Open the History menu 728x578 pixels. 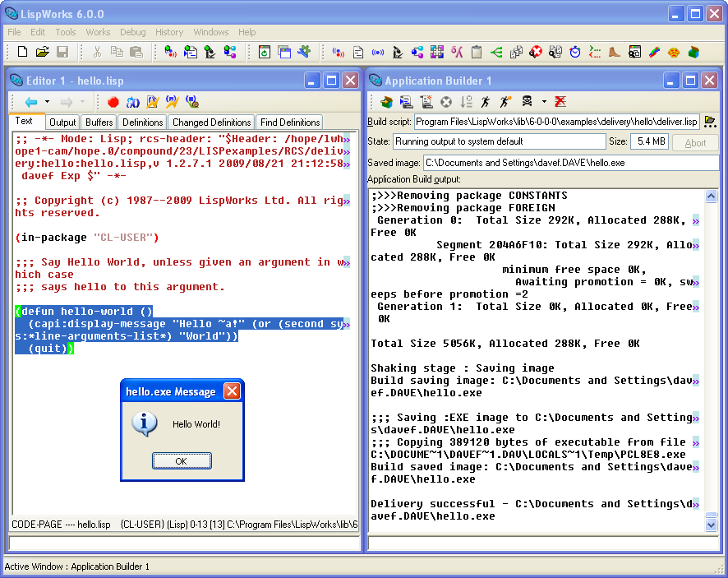click(x=169, y=32)
